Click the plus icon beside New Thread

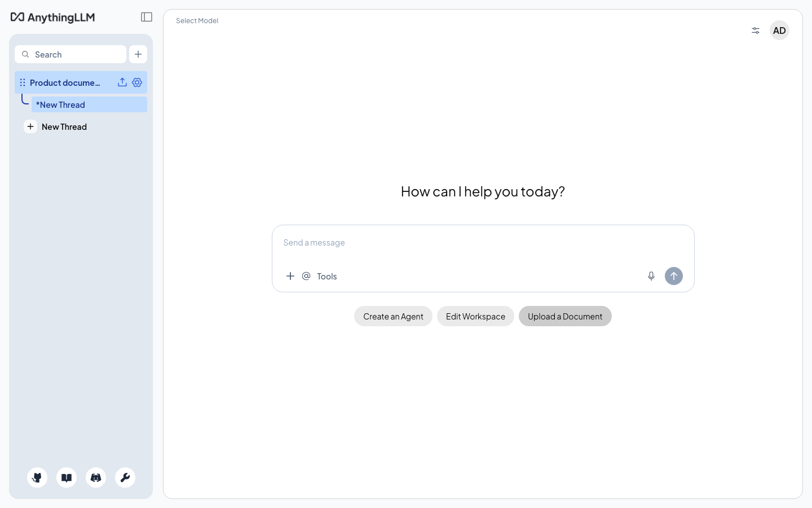click(x=30, y=126)
